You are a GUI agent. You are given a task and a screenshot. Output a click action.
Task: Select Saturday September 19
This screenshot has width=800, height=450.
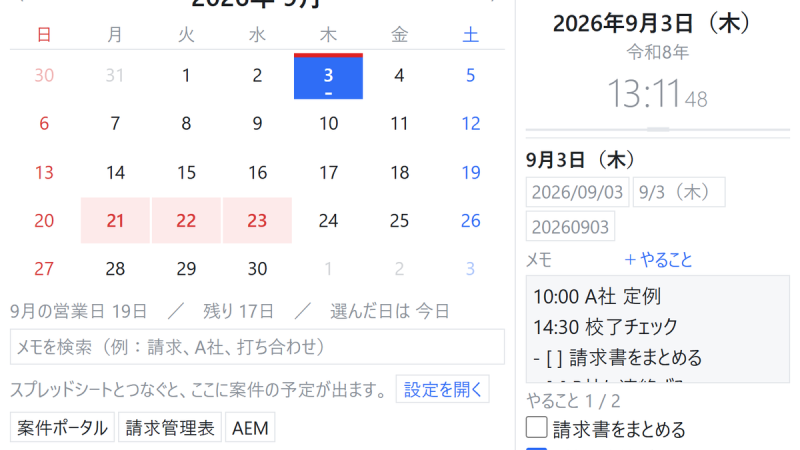[470, 172]
